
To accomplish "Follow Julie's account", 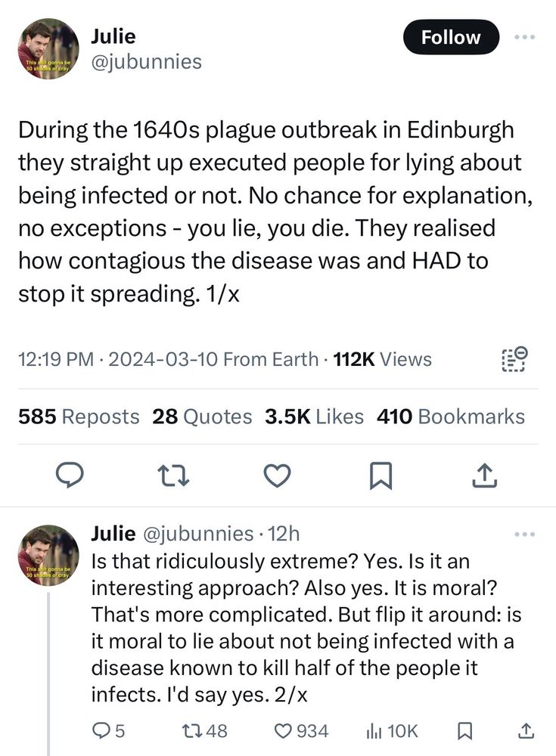I will (x=451, y=37).
